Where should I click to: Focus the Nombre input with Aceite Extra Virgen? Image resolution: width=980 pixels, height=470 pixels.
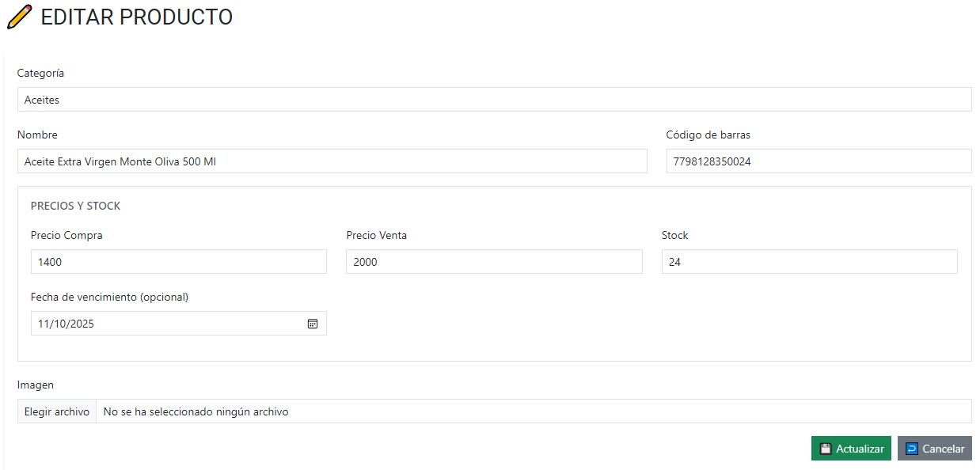tap(332, 161)
